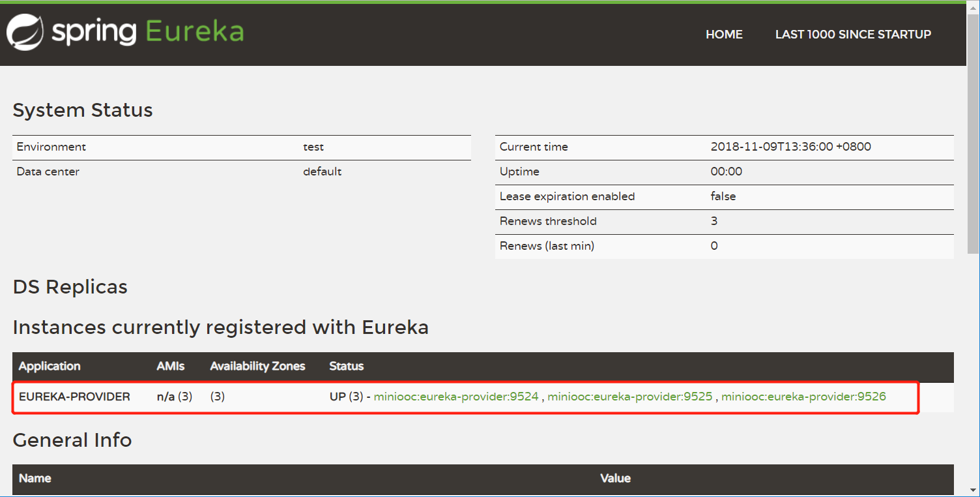980x497 pixels.
Task: Select the Lease expiration enabled row
Action: click(567, 196)
